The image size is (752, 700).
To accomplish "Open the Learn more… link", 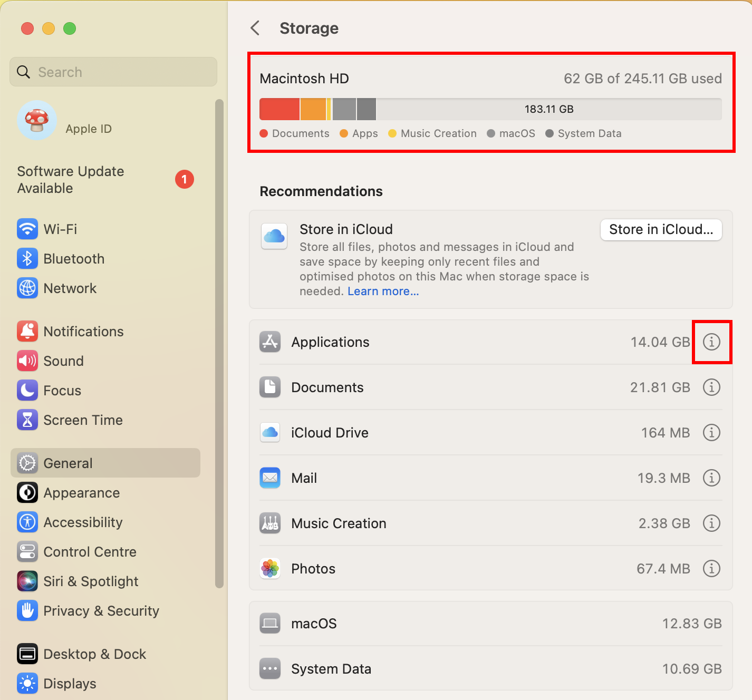I will click(383, 291).
